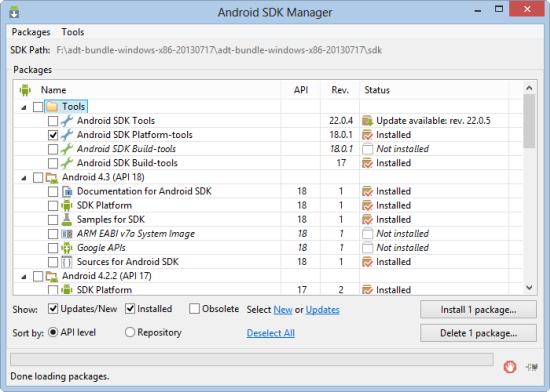Check the ARM EABI v7a System Image checkbox
Screen dimensions: 550x392
click(53, 234)
